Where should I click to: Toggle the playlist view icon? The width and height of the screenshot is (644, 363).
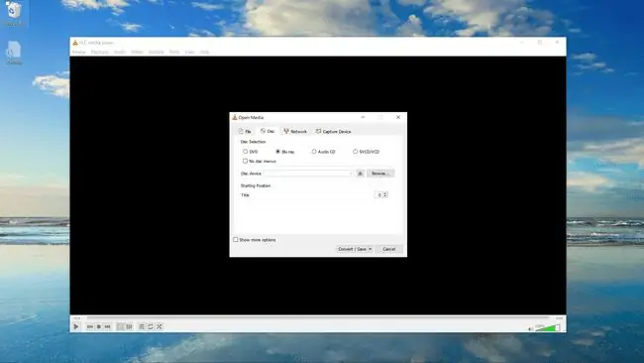tap(142, 326)
